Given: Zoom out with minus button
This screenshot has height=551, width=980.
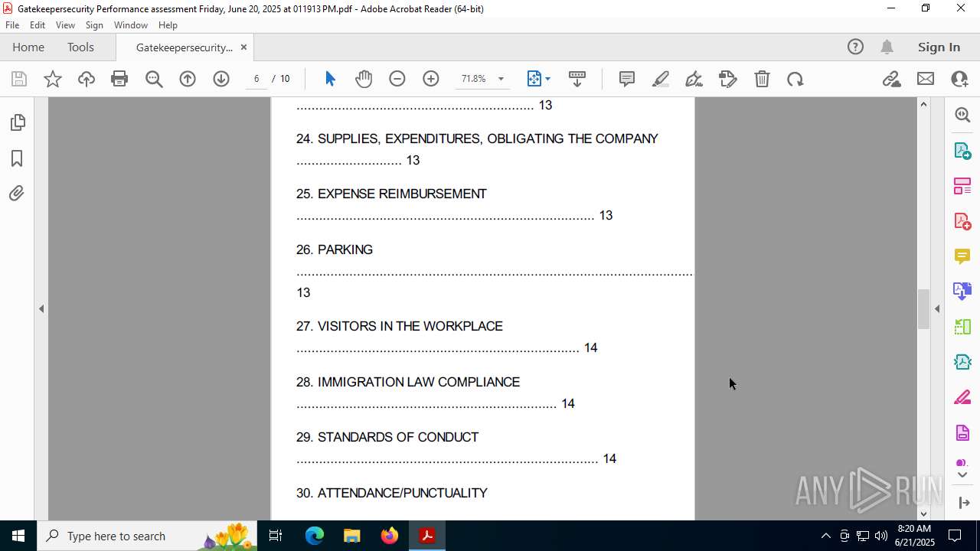Looking at the screenshot, I should tap(397, 79).
